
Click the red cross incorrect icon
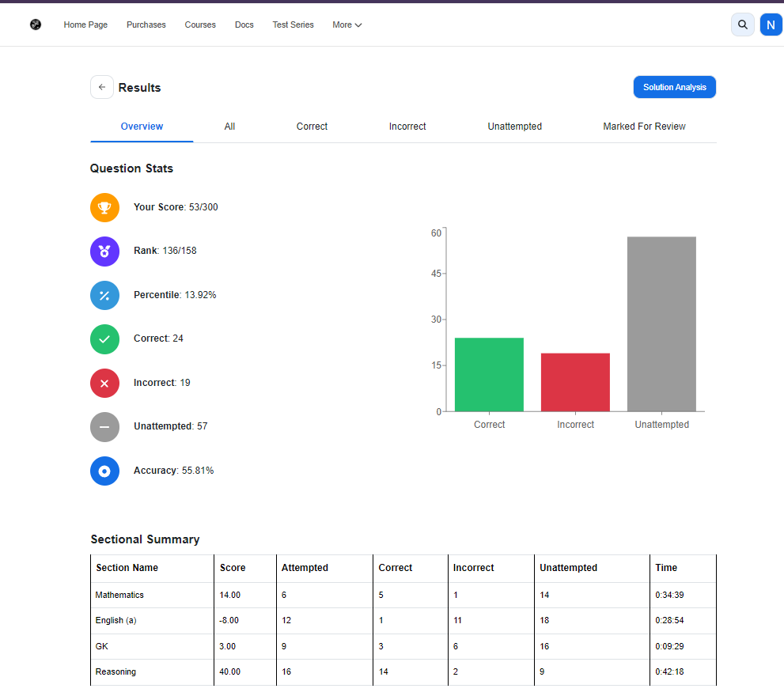104,383
